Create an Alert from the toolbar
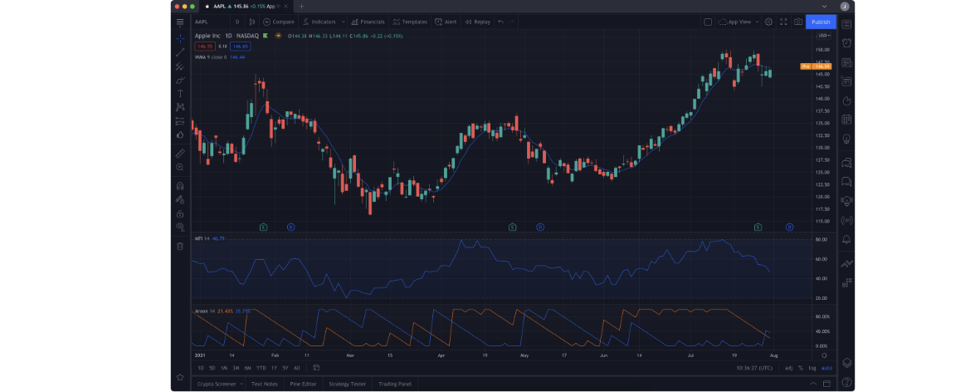This screenshot has width=980, height=392. pos(446,22)
